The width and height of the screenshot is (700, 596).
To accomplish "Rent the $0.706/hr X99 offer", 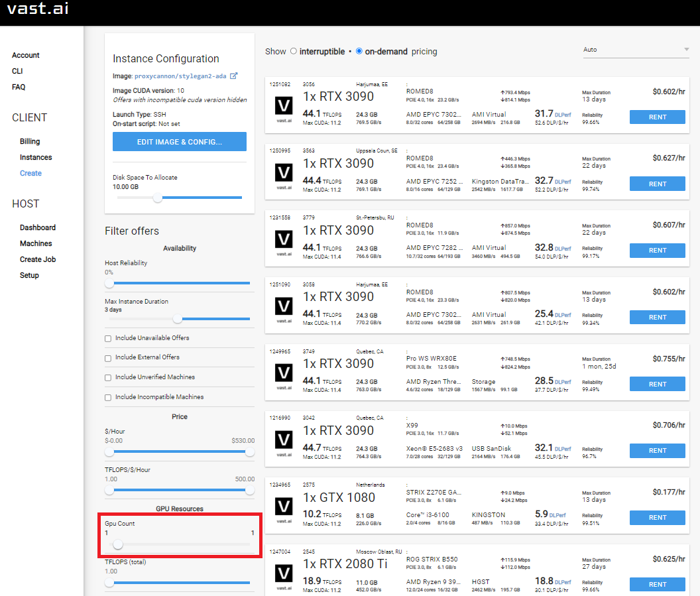I will click(657, 450).
